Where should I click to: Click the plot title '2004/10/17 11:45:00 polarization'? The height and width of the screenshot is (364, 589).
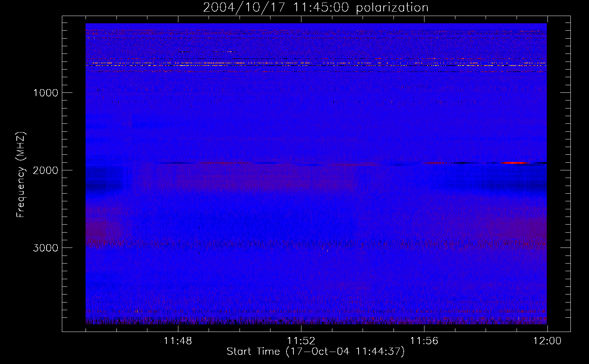316,8
